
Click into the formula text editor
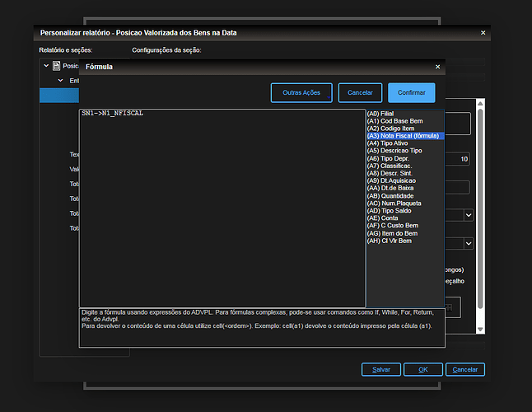(222, 208)
